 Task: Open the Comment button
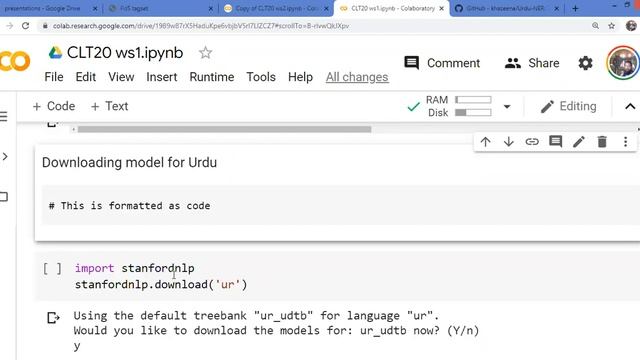(442, 63)
